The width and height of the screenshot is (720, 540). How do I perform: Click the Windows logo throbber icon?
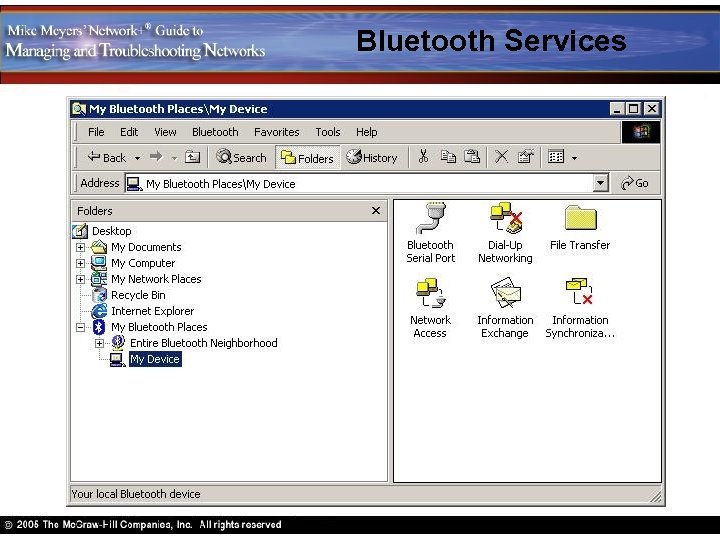tap(641, 132)
